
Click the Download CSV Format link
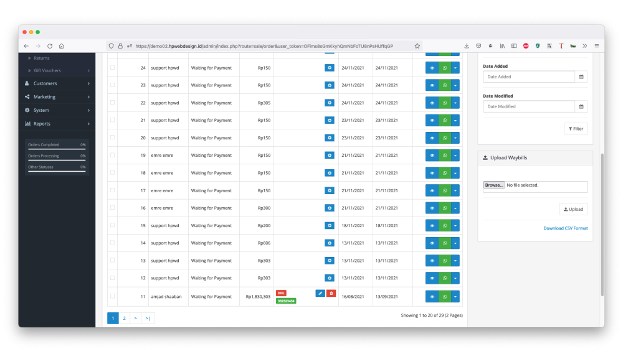(x=565, y=228)
